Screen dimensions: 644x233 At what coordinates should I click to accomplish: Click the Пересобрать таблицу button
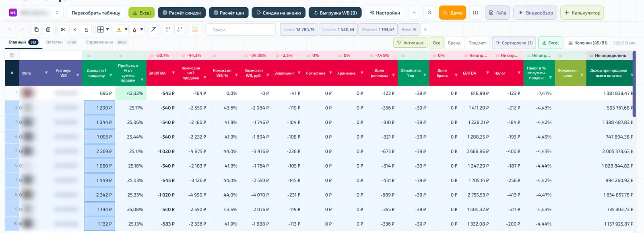click(96, 13)
